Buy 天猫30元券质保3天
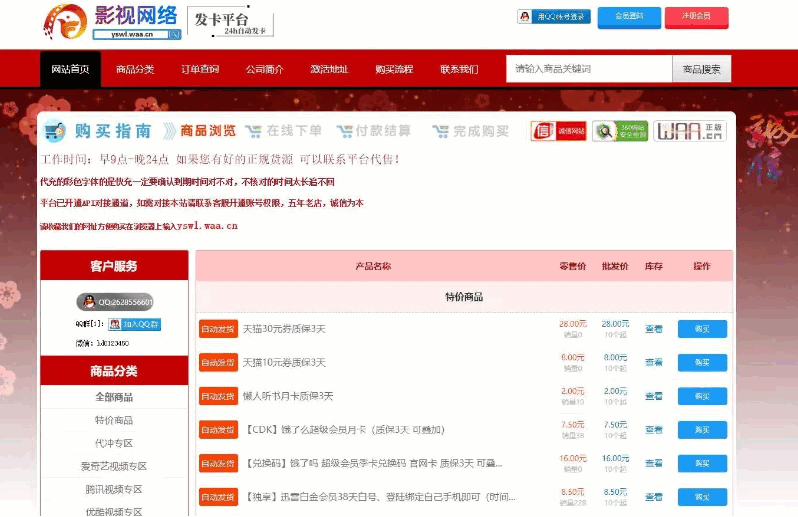The width and height of the screenshot is (798, 517). point(702,329)
